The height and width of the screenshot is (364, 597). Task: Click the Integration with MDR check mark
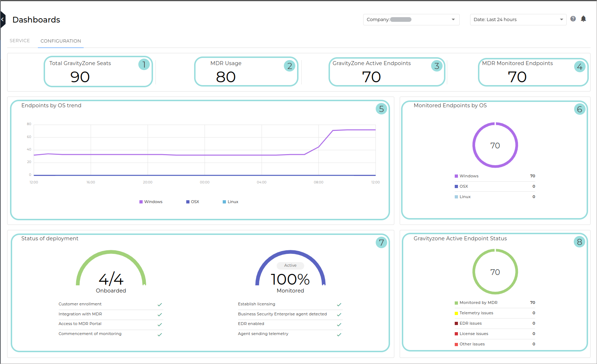(160, 315)
